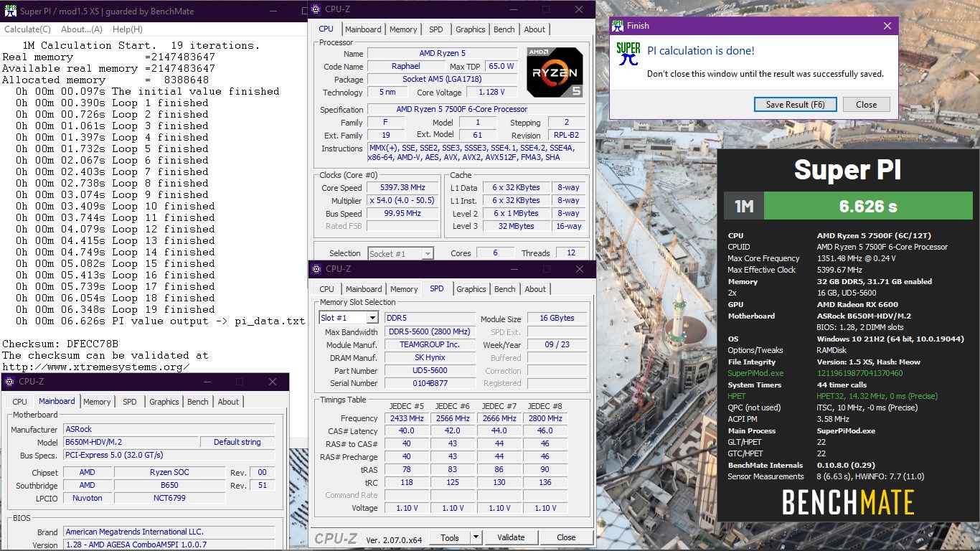Screen dimensions: 980x551
Task: Open Bench tab in top CPU-Z window
Action: coord(504,29)
